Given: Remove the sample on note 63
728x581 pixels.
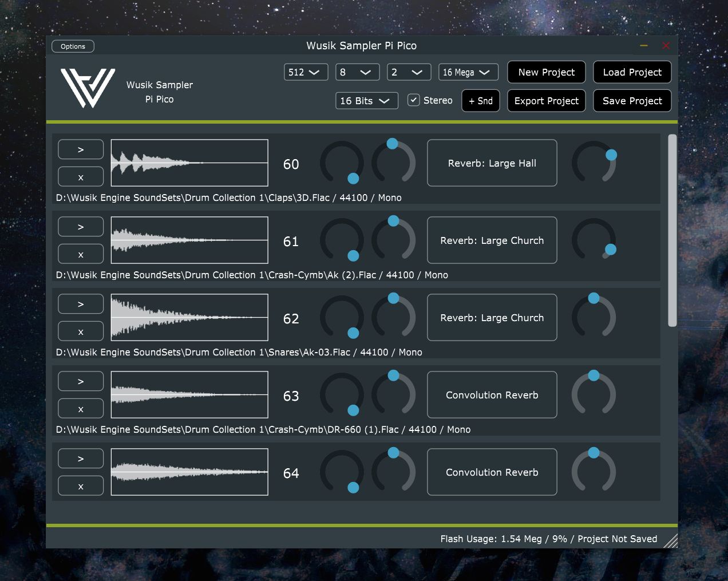Looking at the screenshot, I should 81,409.
